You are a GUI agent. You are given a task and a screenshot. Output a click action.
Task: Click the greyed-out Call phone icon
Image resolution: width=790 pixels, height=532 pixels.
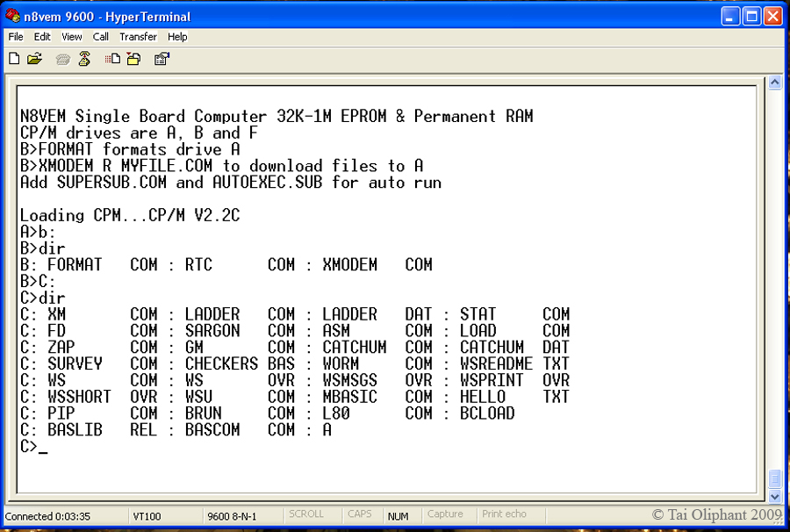[62, 59]
